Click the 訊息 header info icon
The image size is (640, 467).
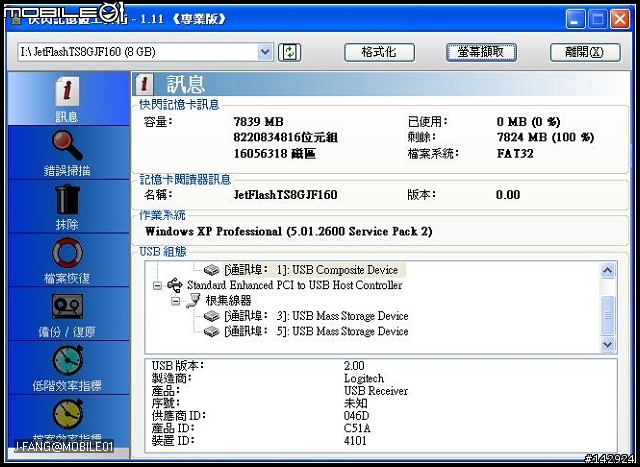143,84
